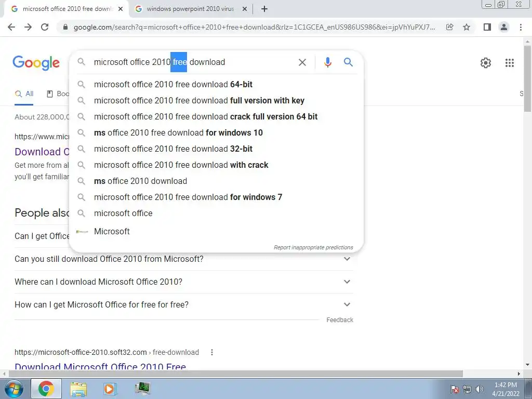Click the Chrome address bar URL
Viewport: 532px width, 399px height.
254,27
